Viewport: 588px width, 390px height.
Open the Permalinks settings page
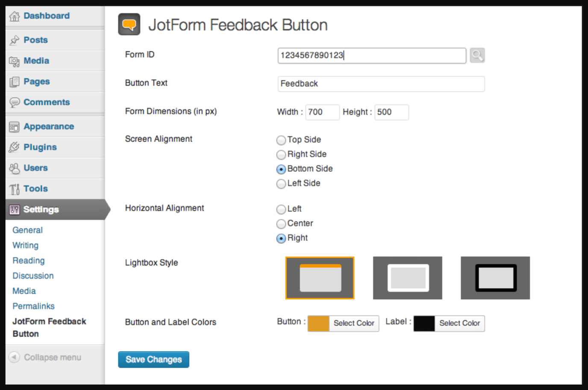point(33,306)
